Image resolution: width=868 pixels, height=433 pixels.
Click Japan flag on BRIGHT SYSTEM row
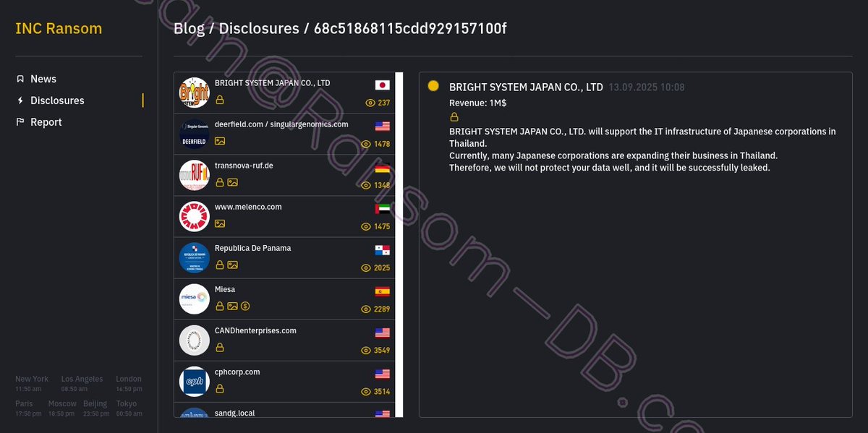click(382, 85)
